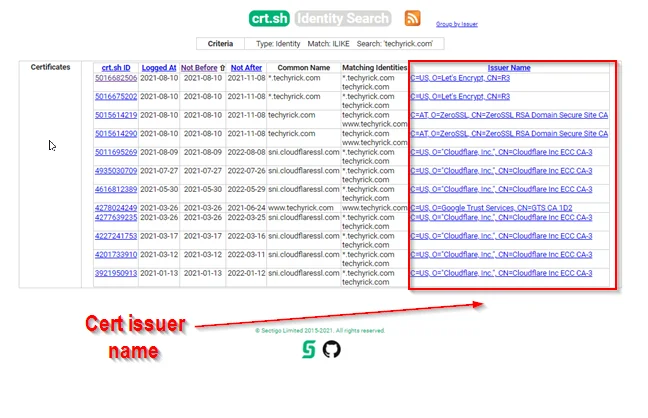The image size is (648, 418).
Task: Open certificate ID 5016675202
Action: 116,97
